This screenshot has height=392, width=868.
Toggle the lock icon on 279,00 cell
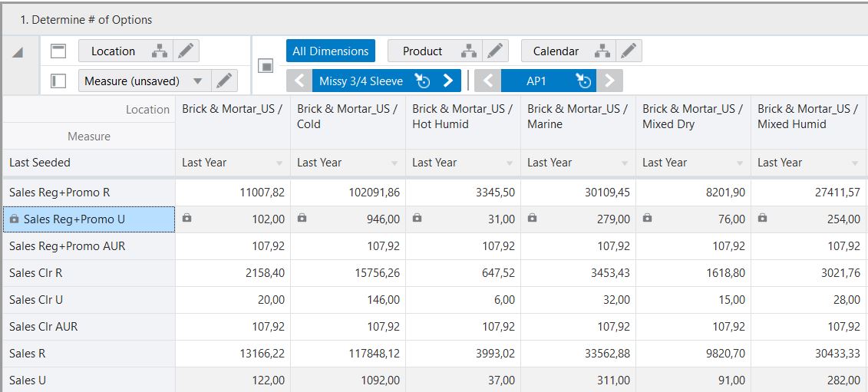pyautogui.click(x=533, y=218)
